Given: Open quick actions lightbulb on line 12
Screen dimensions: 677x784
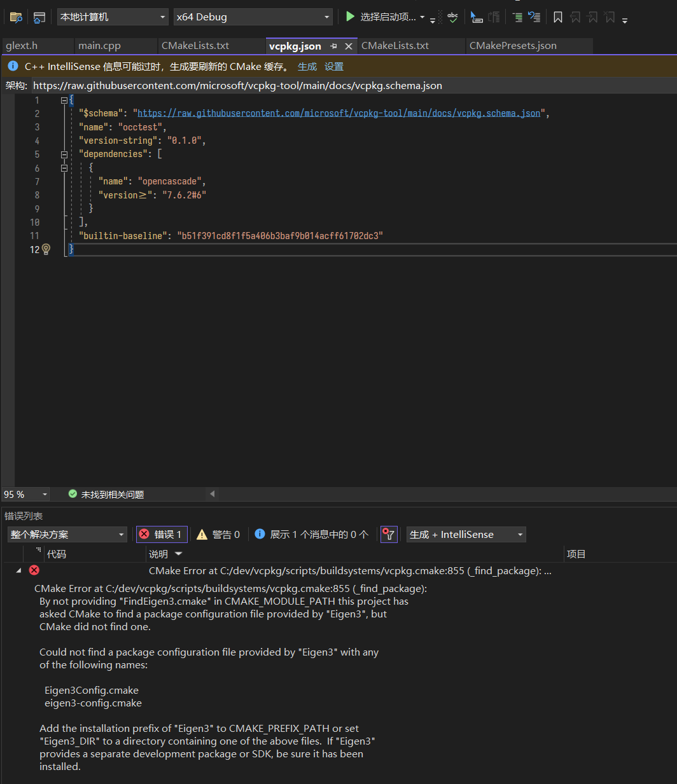Looking at the screenshot, I should point(46,249).
